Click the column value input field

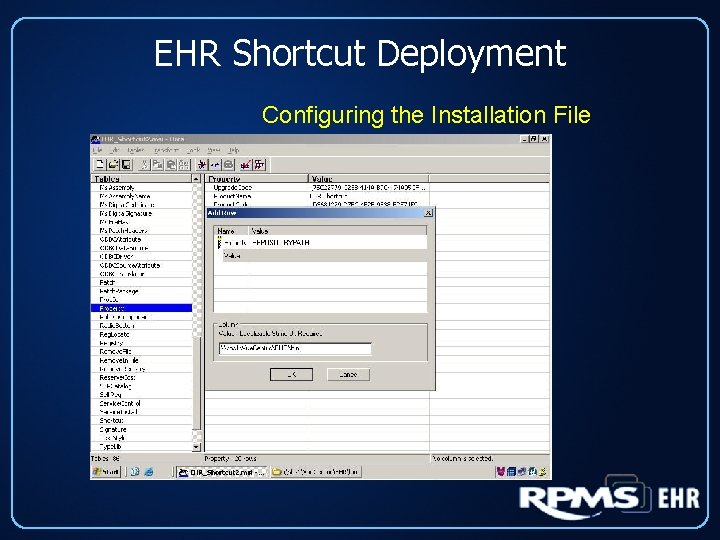[295, 348]
